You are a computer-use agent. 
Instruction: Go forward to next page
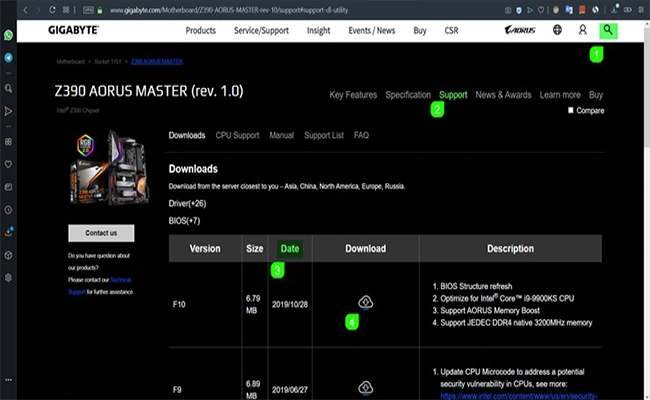(39, 10)
